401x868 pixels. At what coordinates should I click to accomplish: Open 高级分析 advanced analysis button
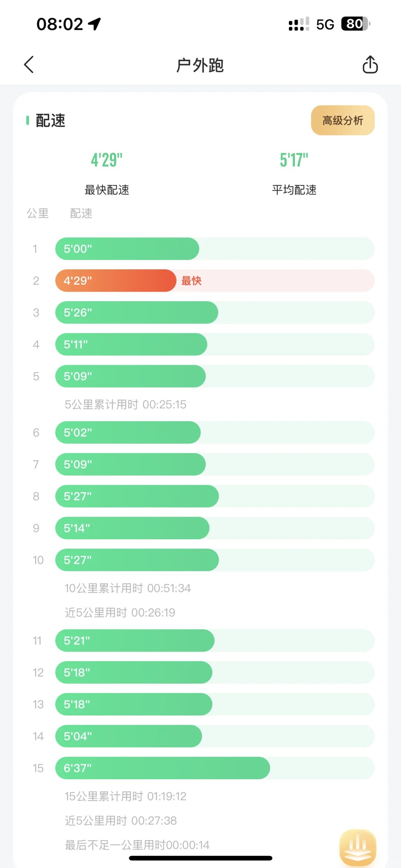(x=343, y=120)
